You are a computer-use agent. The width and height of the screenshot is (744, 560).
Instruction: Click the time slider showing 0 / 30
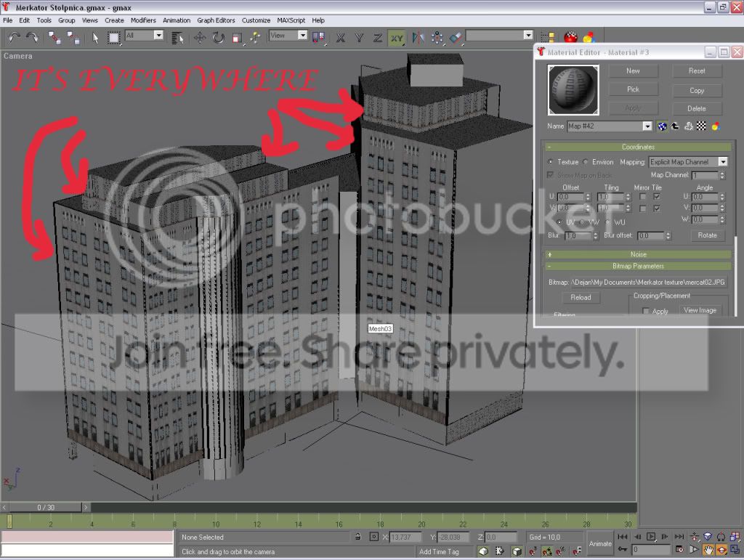[x=46, y=508]
